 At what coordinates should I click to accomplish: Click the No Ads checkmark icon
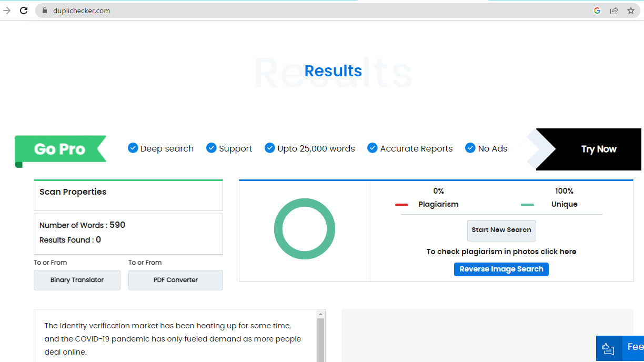click(470, 148)
